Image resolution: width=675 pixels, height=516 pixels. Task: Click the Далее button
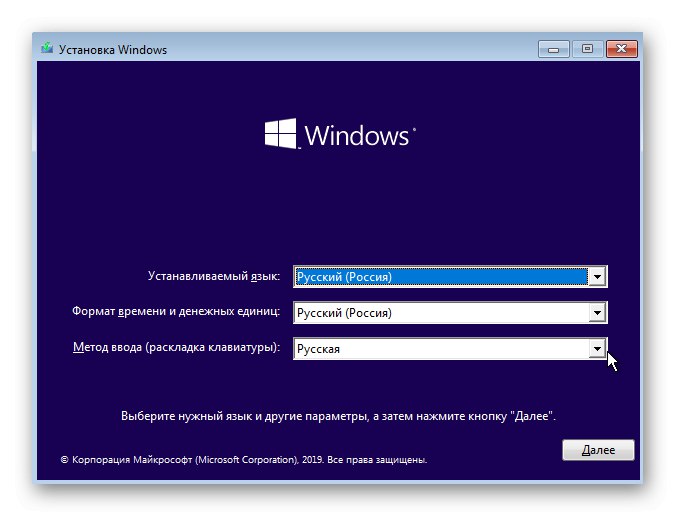coord(598,450)
